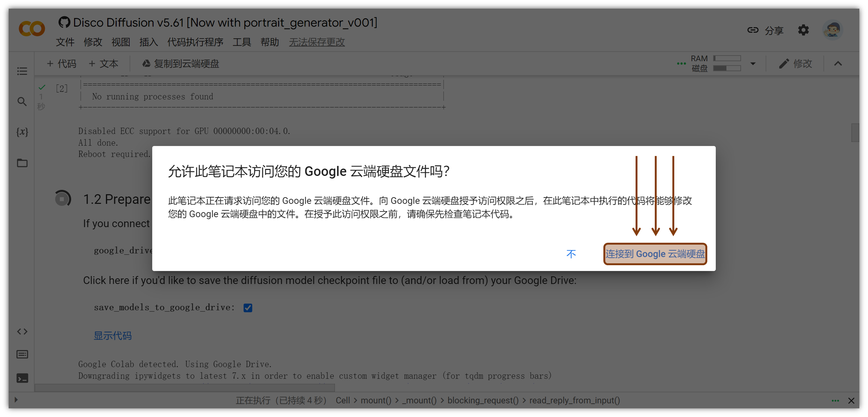Viewport: 868px width, 417px height.
Task: Open the 工具 menu
Action: tap(242, 42)
